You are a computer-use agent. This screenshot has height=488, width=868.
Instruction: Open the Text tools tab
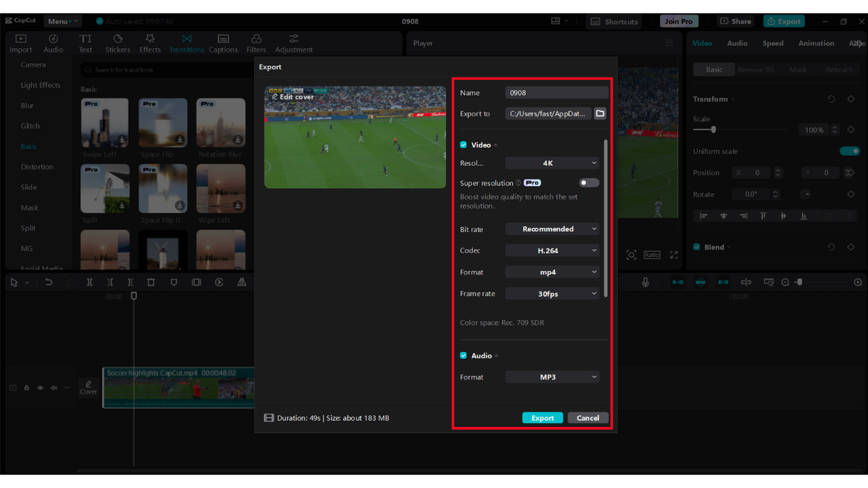85,43
